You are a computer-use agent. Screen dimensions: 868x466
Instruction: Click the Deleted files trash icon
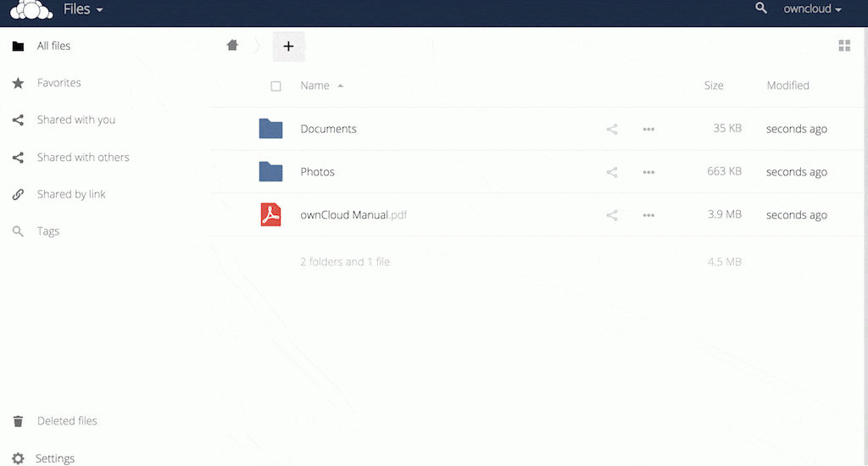[18, 421]
